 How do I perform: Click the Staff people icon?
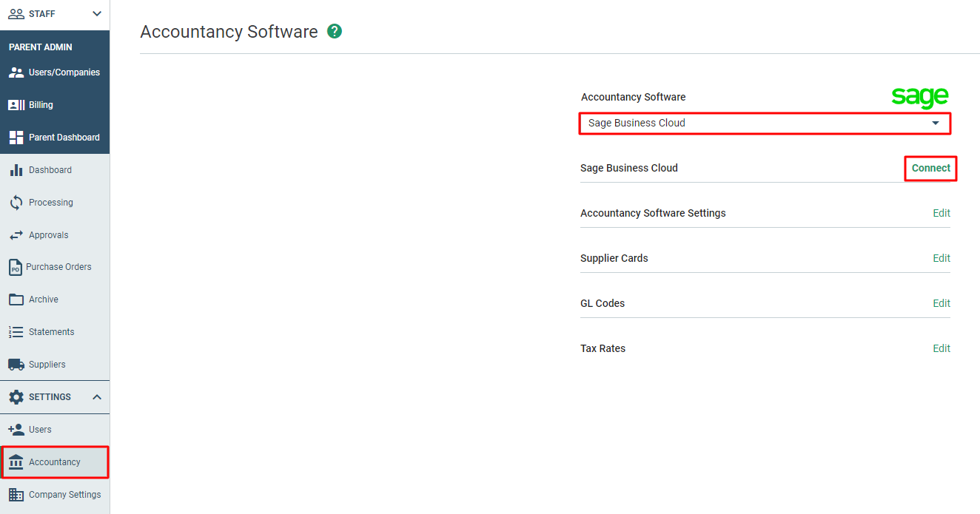(x=16, y=14)
